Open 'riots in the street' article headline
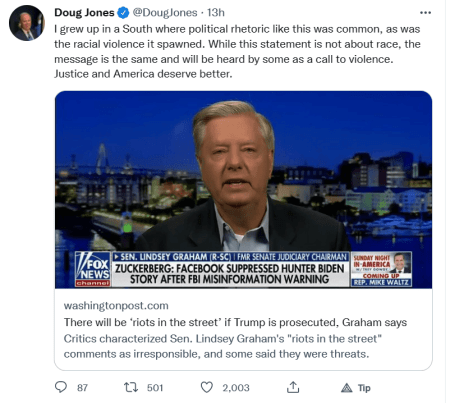 pyautogui.click(x=235, y=322)
